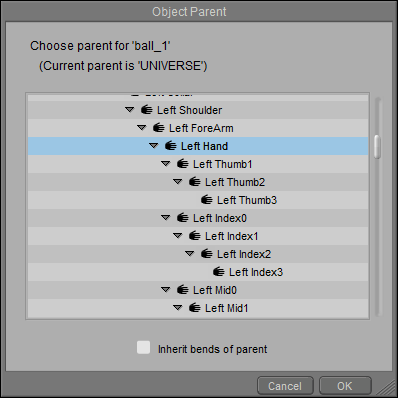
Task: Collapse the Left Index1 branch arrow
Action: point(178,236)
